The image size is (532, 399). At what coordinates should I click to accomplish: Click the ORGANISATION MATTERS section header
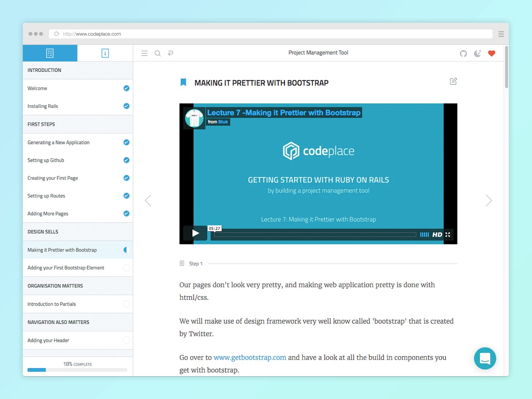78,286
